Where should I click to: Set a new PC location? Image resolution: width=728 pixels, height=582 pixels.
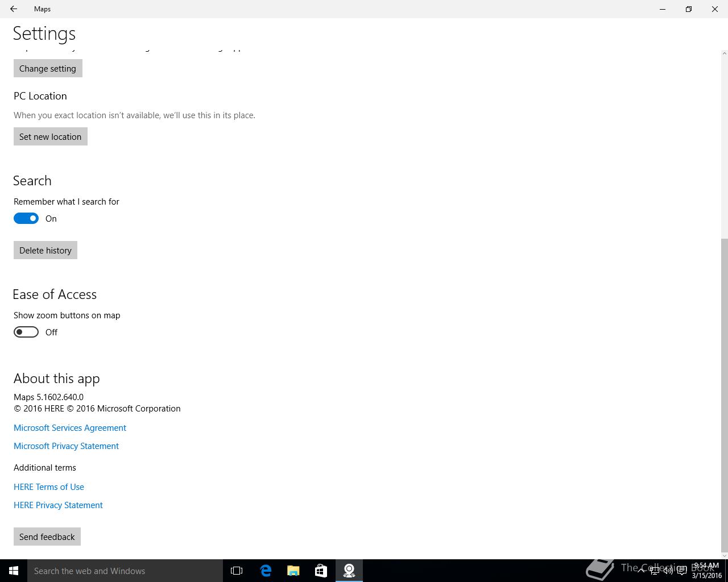click(51, 136)
